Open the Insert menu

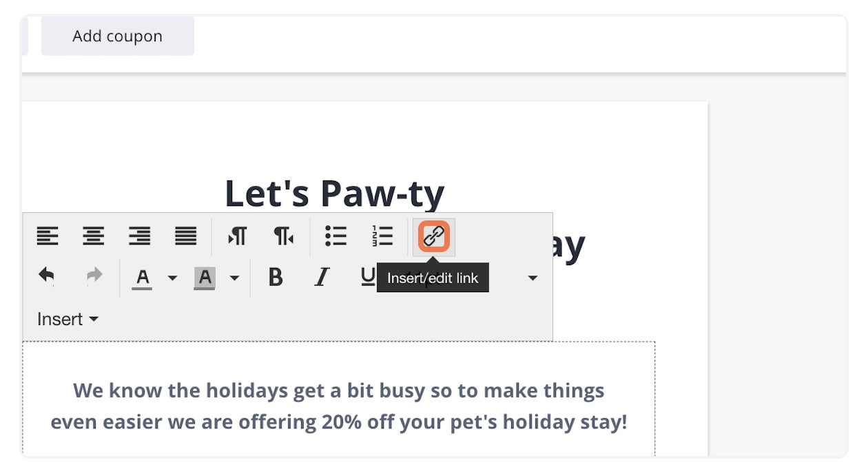tap(68, 320)
